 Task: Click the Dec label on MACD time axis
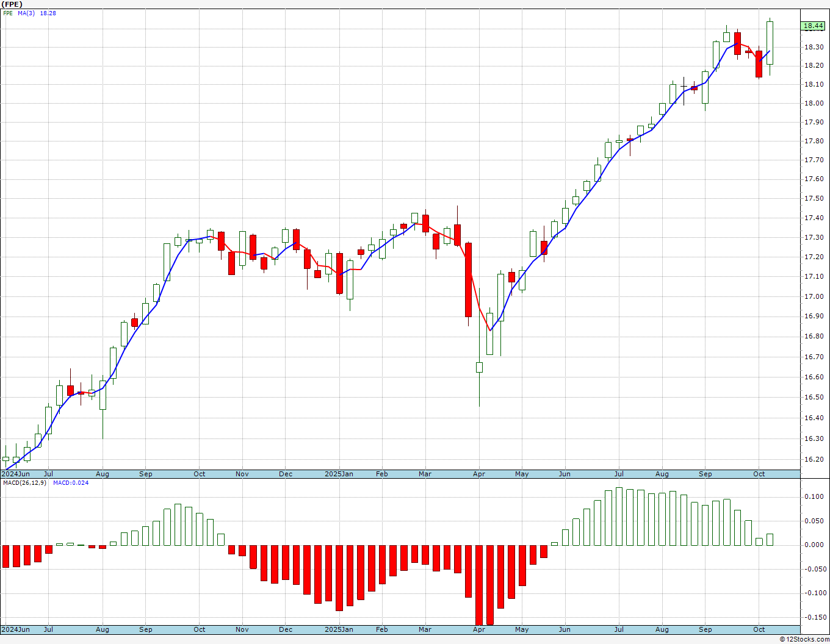tap(286, 629)
